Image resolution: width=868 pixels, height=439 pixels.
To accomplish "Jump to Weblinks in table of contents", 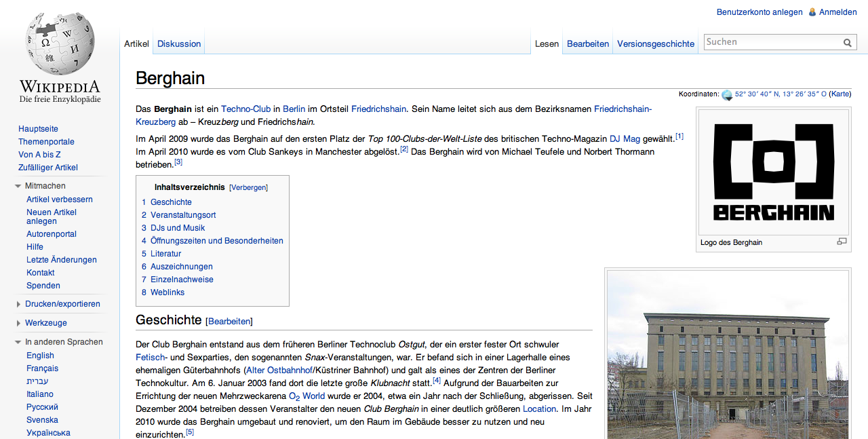I will click(167, 292).
